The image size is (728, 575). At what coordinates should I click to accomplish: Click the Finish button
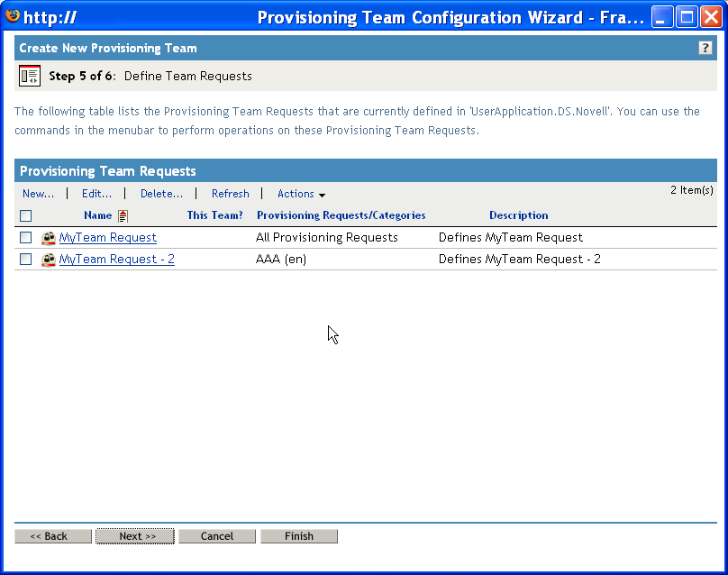299,536
